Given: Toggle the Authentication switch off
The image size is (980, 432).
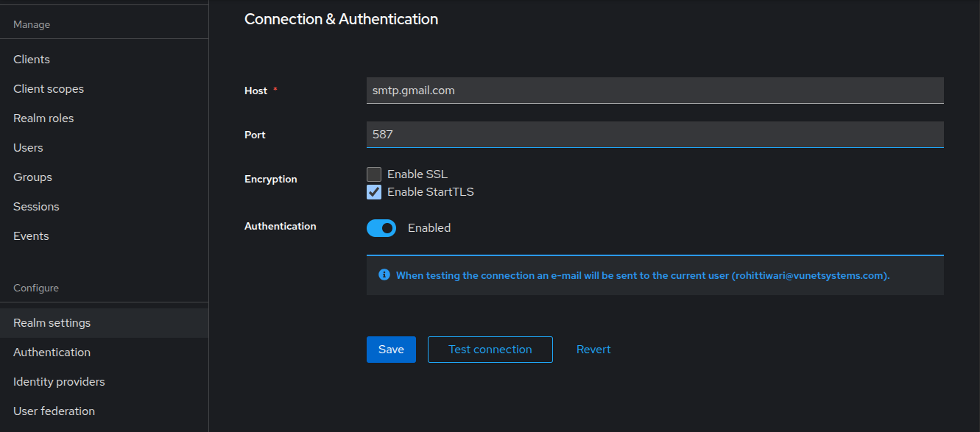Looking at the screenshot, I should pyautogui.click(x=381, y=228).
